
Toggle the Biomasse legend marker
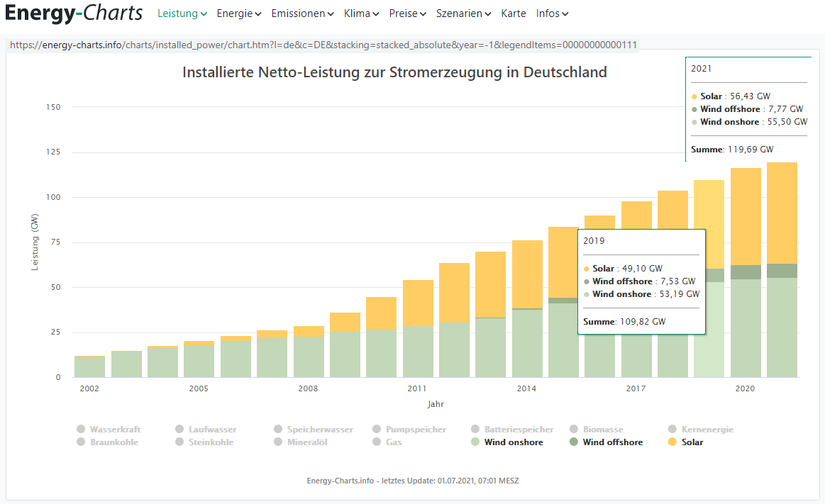click(x=575, y=430)
